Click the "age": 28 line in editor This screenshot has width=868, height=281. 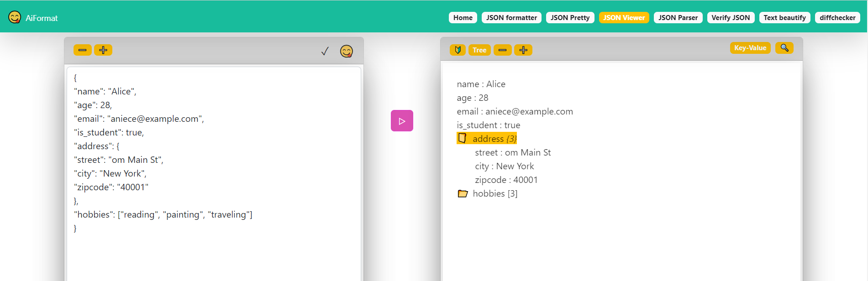(x=93, y=105)
